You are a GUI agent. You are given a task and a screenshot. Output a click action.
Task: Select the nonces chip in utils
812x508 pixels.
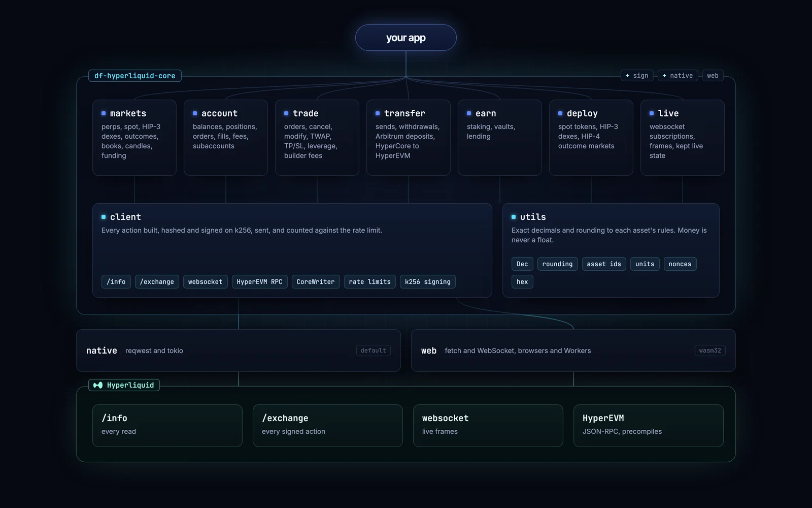(680, 264)
